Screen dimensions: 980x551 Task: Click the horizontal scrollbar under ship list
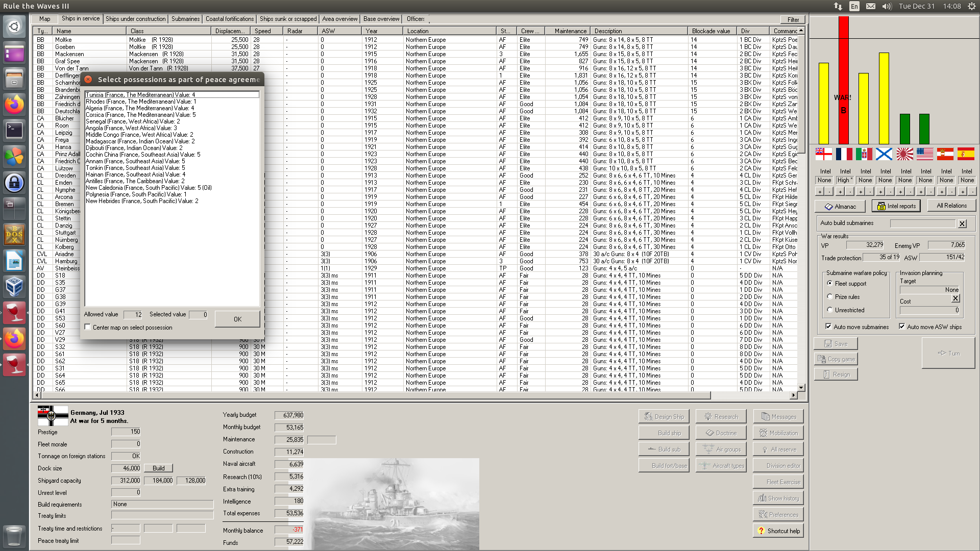[375, 395]
